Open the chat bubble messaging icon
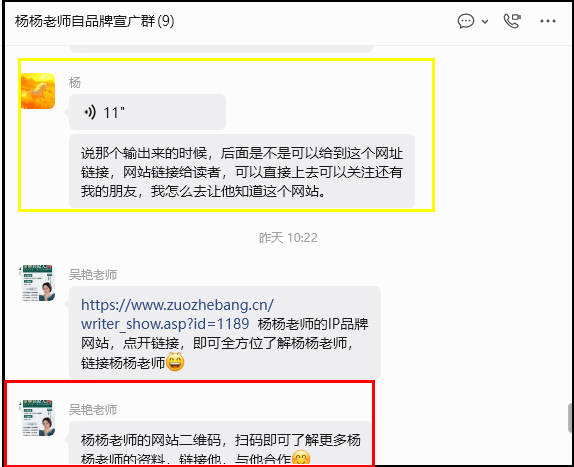 [x=466, y=21]
